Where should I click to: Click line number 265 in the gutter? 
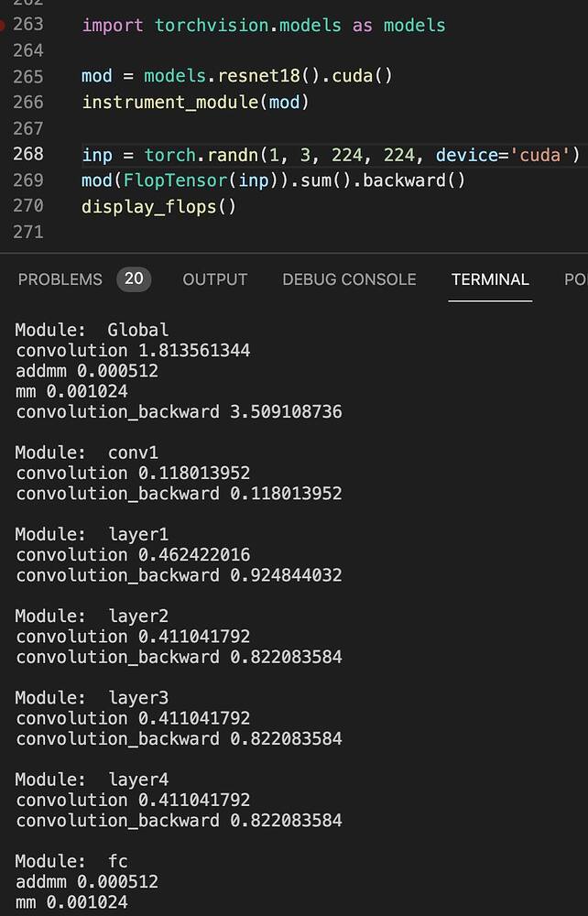tap(27, 76)
